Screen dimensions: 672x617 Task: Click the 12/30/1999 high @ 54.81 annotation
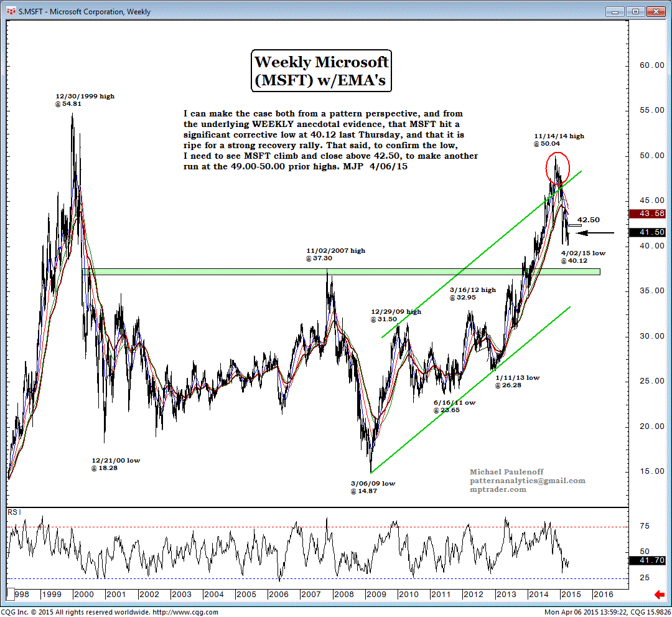point(85,100)
